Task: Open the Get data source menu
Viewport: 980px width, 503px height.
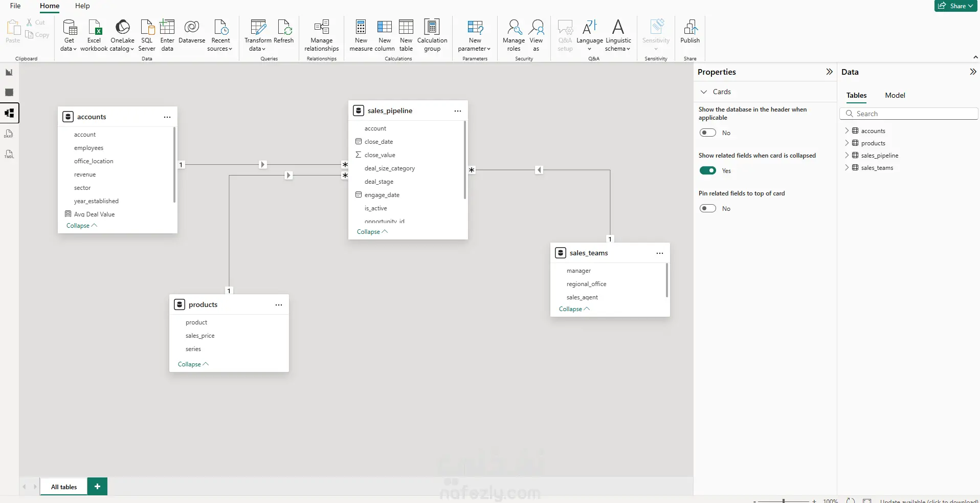Action: (x=69, y=35)
